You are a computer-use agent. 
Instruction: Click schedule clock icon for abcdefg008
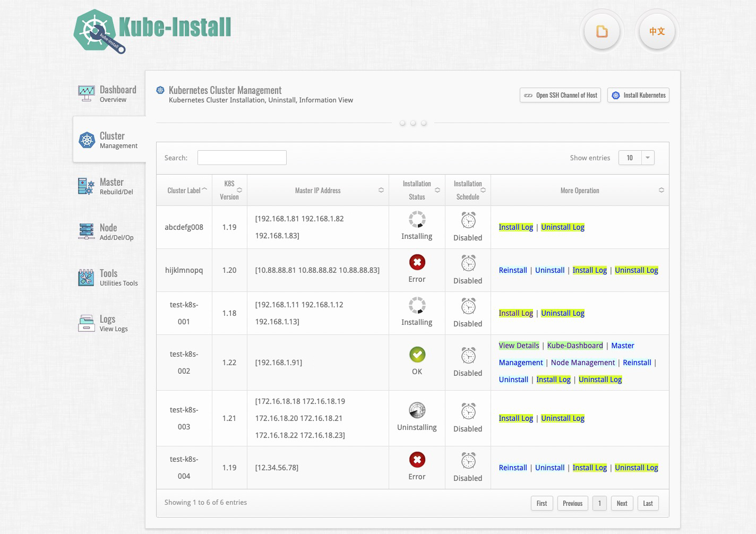point(468,220)
